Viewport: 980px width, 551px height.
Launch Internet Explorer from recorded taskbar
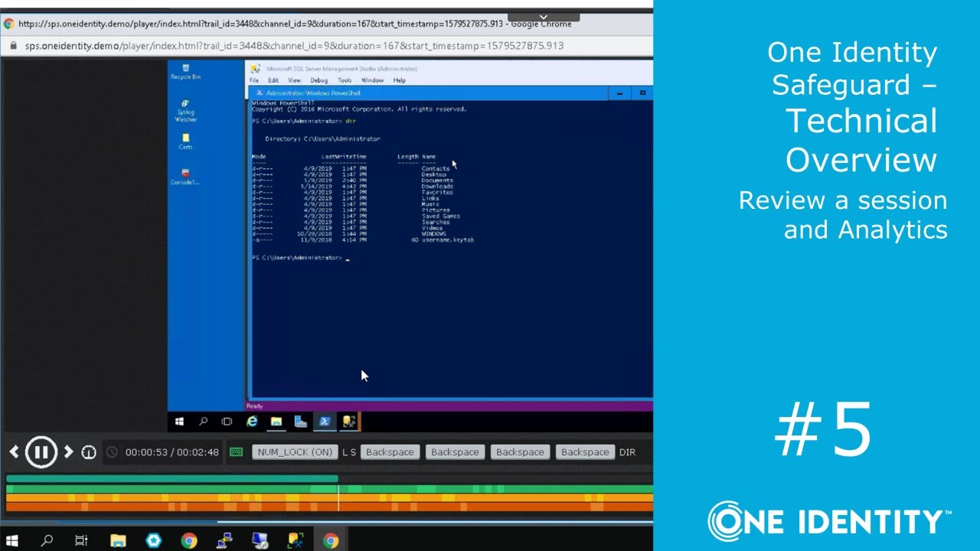click(x=252, y=421)
